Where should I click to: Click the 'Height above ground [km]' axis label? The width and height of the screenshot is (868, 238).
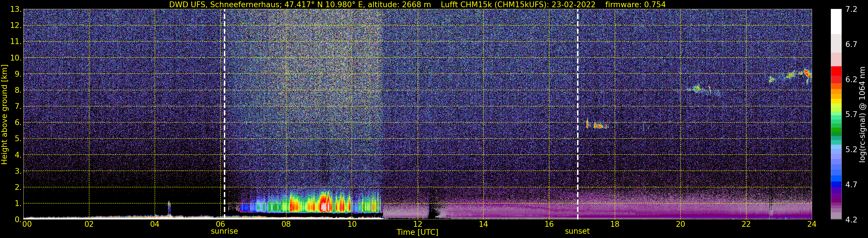[x=4, y=114]
